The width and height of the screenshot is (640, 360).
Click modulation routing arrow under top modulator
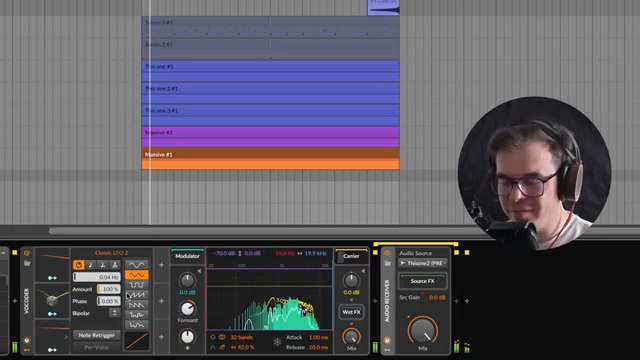[x=52, y=278]
